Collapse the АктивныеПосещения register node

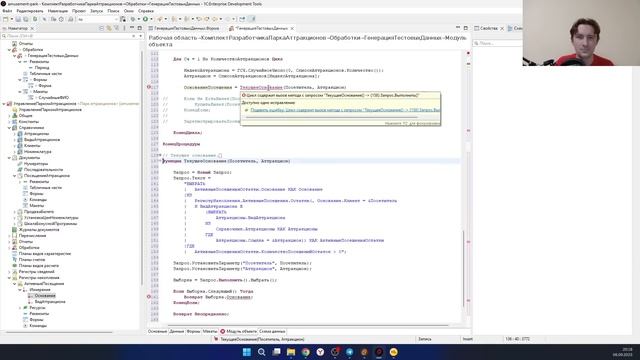(15, 284)
